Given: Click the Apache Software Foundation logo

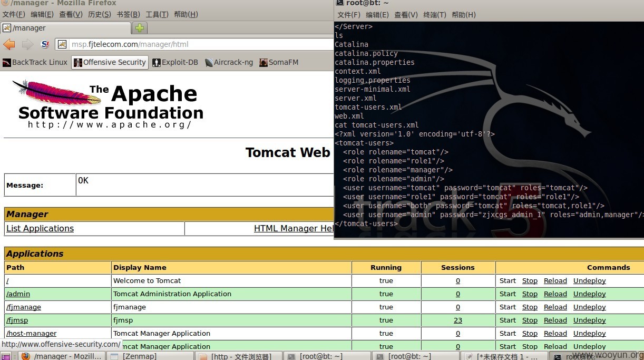Looking at the screenshot, I should 108,104.
